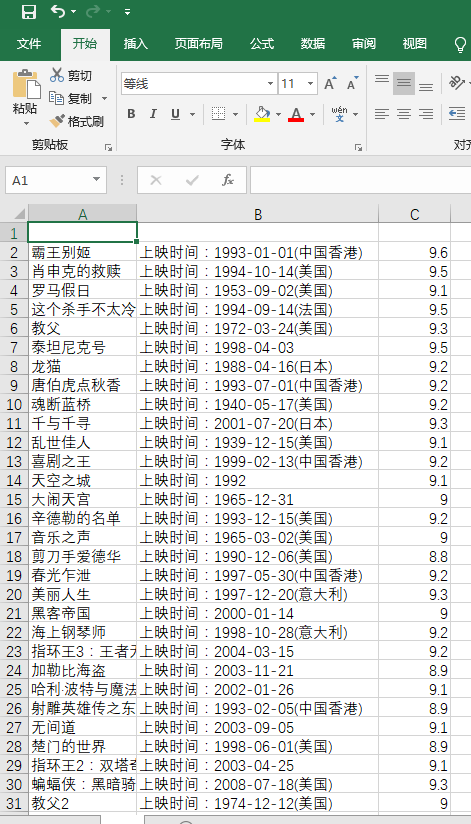Click the formula bar input area
This screenshot has height=824, width=471.
361,180
